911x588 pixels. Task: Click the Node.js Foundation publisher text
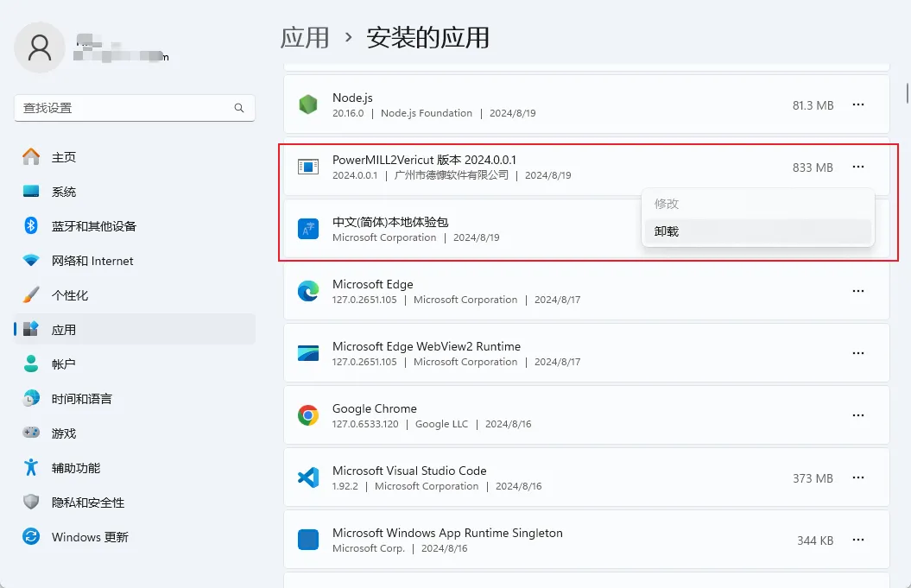[427, 113]
